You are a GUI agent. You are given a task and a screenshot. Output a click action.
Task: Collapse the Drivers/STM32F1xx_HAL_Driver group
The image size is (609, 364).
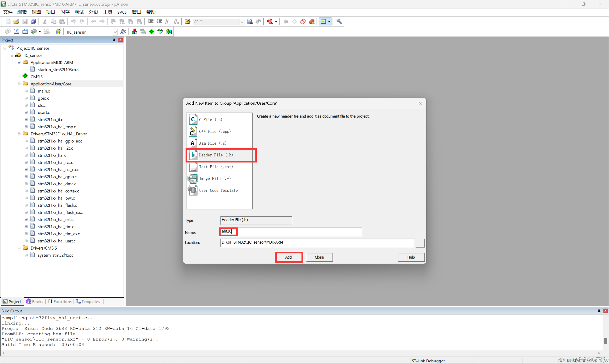pyautogui.click(x=19, y=134)
